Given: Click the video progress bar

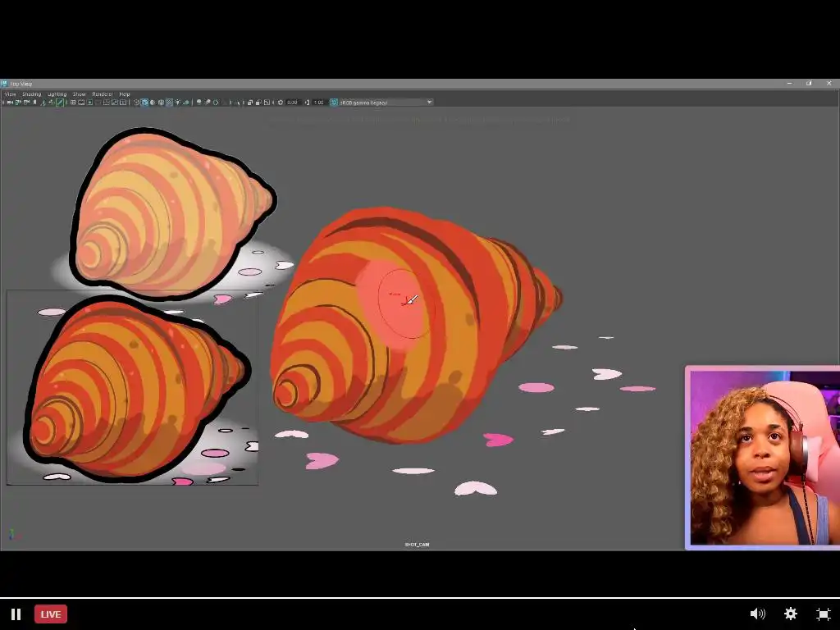Looking at the screenshot, I should (x=420, y=597).
